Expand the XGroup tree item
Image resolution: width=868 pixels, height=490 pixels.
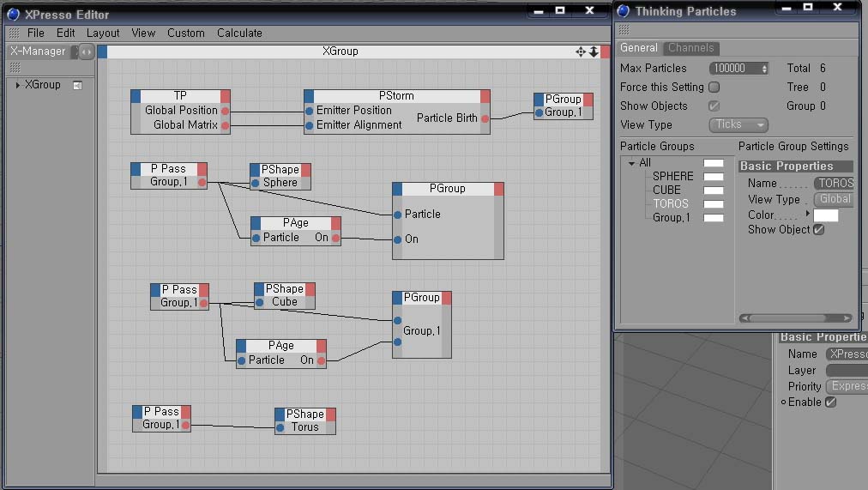point(18,85)
